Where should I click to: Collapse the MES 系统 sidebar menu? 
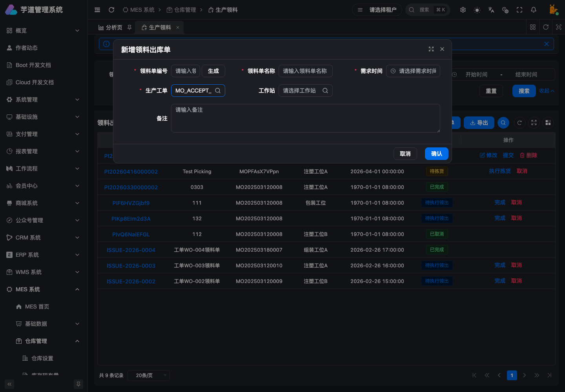coord(44,289)
